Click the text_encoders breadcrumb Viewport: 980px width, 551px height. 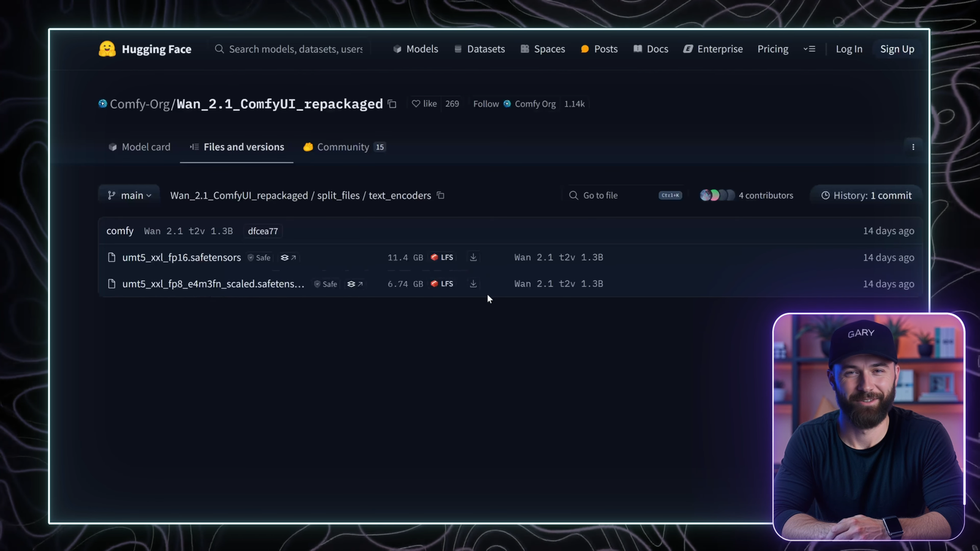(x=400, y=195)
